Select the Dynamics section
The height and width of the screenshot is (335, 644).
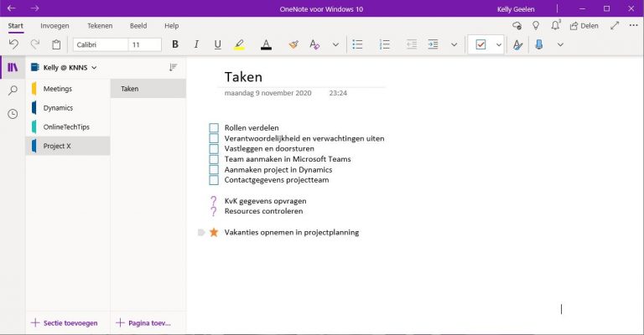[x=68, y=108]
